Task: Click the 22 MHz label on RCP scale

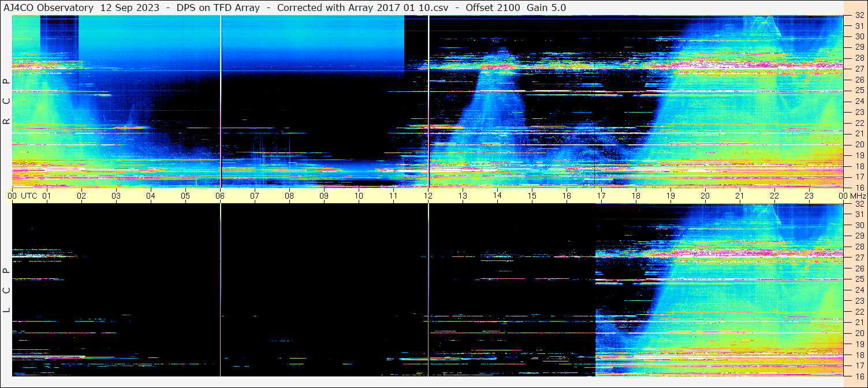Action: 859,123
